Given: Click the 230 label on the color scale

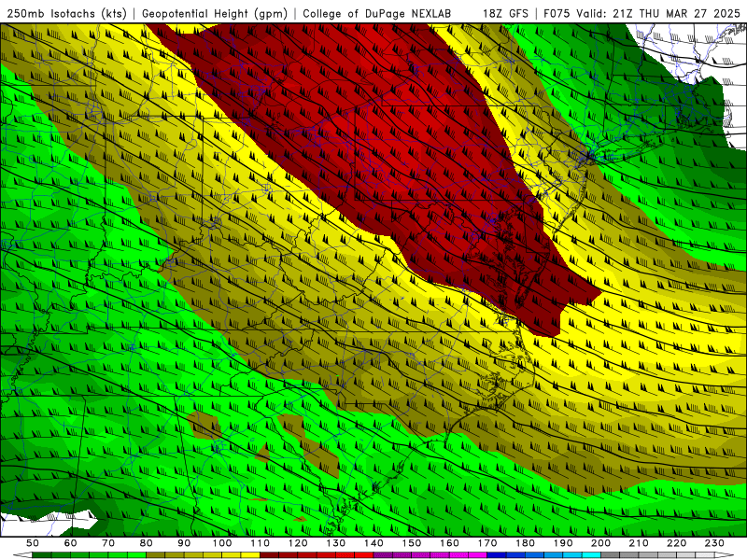Looking at the screenshot, I should tap(714, 543).
